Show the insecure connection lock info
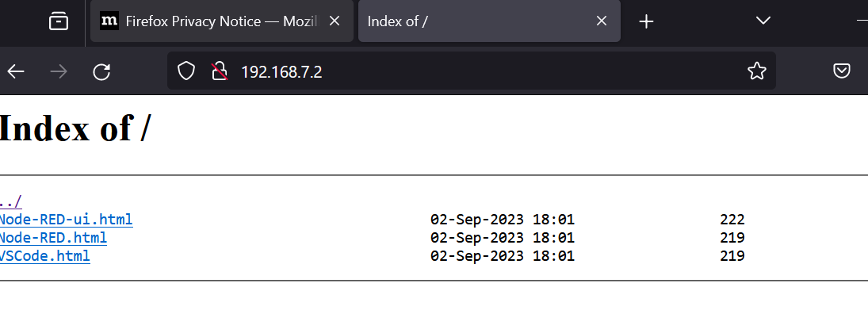 coord(220,72)
